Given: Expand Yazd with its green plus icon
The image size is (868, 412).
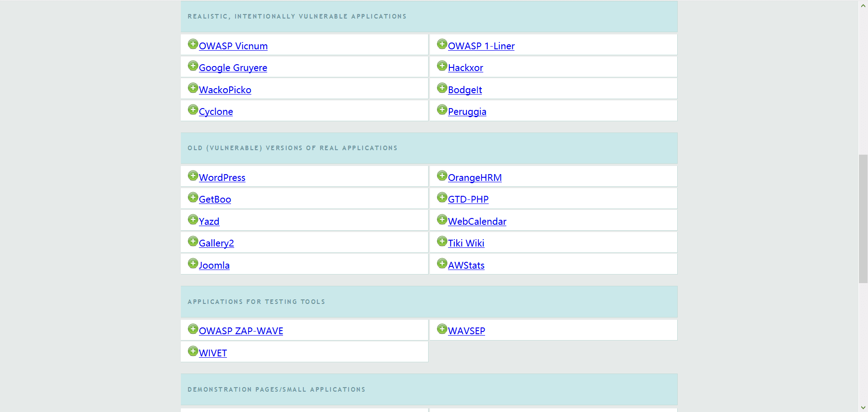Looking at the screenshot, I should 193,219.
